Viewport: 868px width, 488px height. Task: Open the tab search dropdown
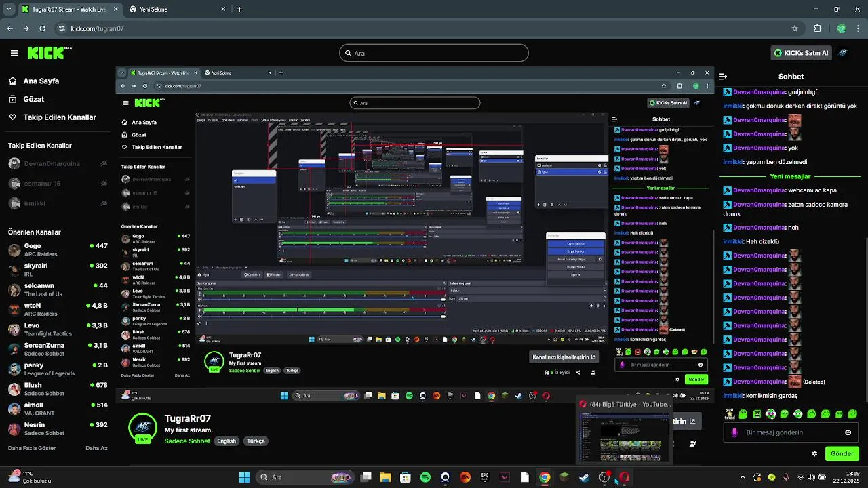[x=9, y=9]
